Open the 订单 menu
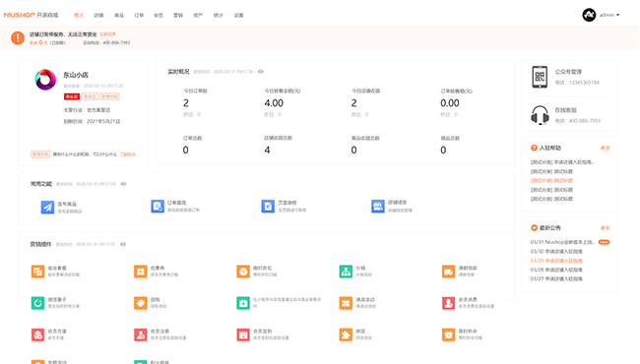640x364 pixels. (x=139, y=15)
